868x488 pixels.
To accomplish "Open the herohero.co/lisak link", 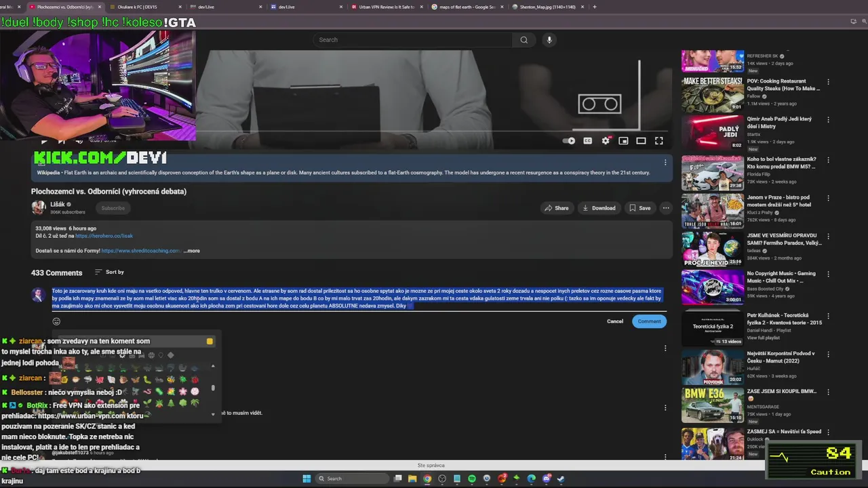I will (104, 236).
